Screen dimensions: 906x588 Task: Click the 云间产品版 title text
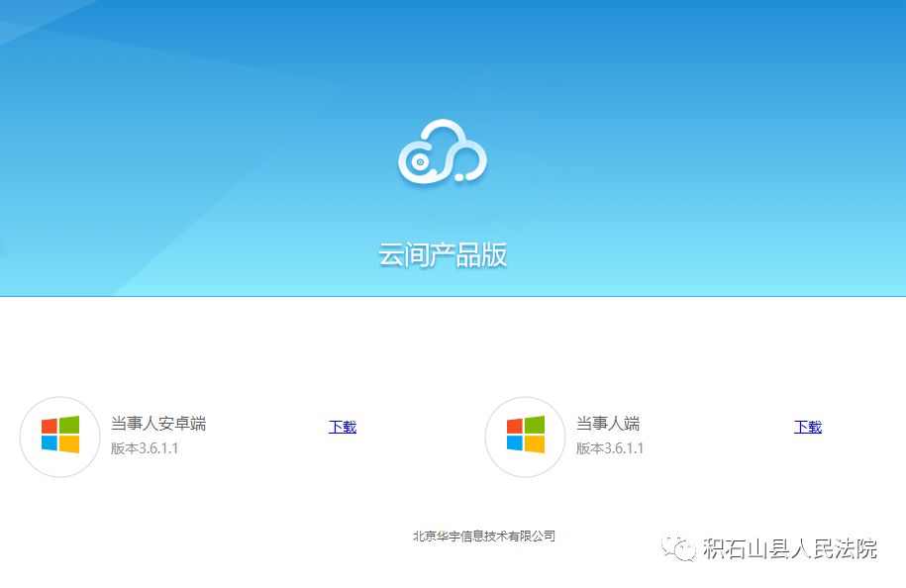(443, 254)
